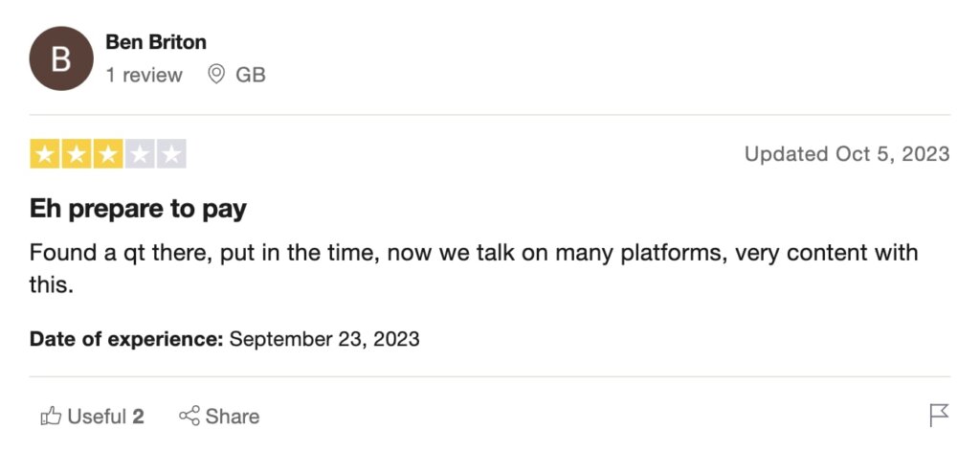Image resolution: width=980 pixels, height=452 pixels.
Task: Open the "Eh prepare to pay" review title
Action: pos(138,210)
